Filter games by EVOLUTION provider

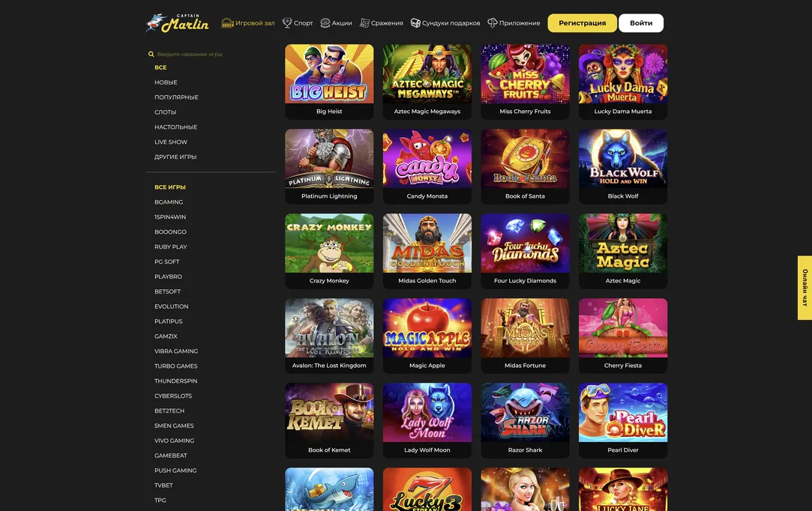tap(172, 306)
